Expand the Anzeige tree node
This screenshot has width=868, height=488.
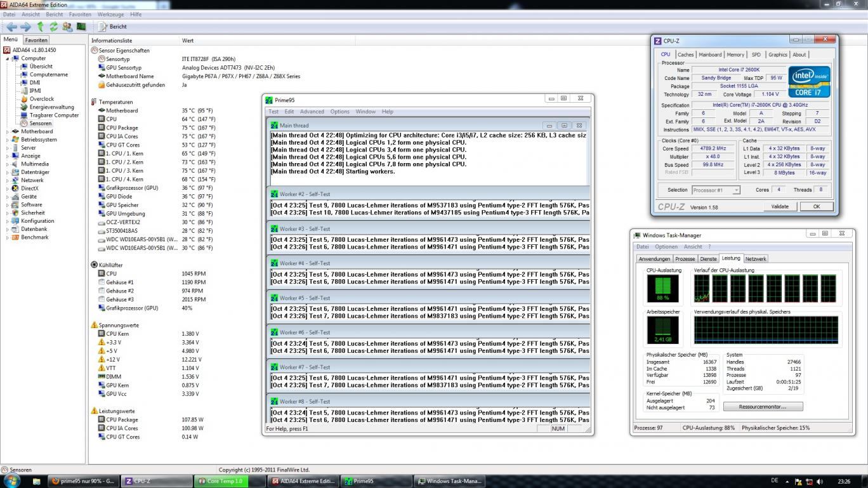pyautogui.click(x=8, y=156)
